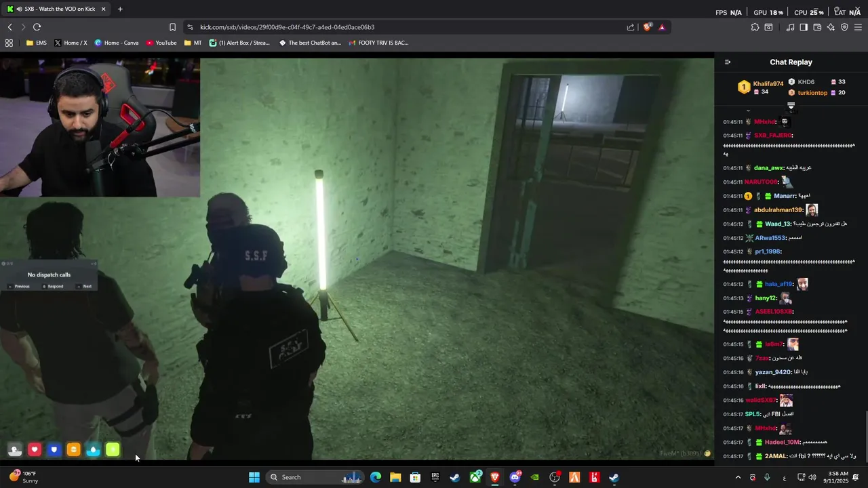Open the Brave Wallet icon

[817, 27]
